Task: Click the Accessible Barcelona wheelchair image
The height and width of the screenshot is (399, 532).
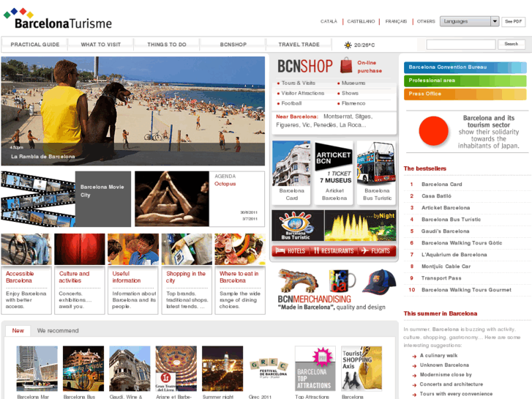Action: pyautogui.click(x=26, y=249)
